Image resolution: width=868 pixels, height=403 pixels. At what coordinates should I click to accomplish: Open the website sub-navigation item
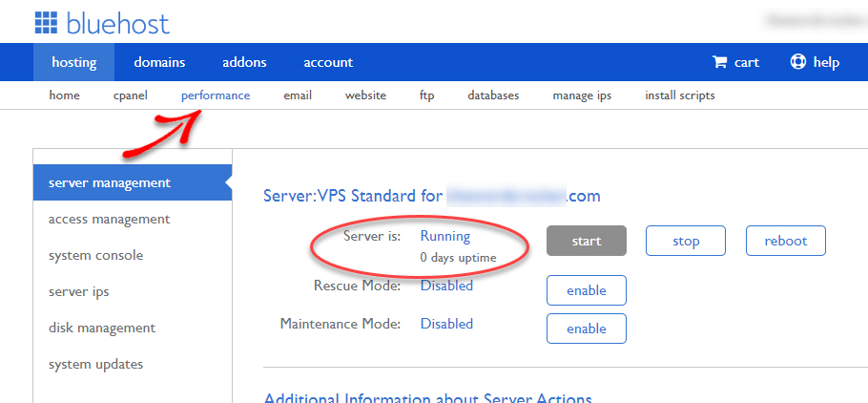coord(365,95)
